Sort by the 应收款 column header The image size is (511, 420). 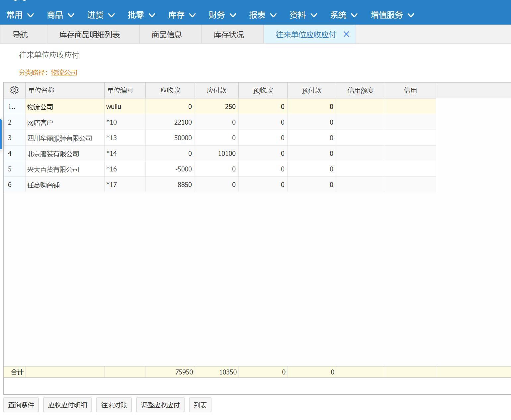pyautogui.click(x=170, y=90)
